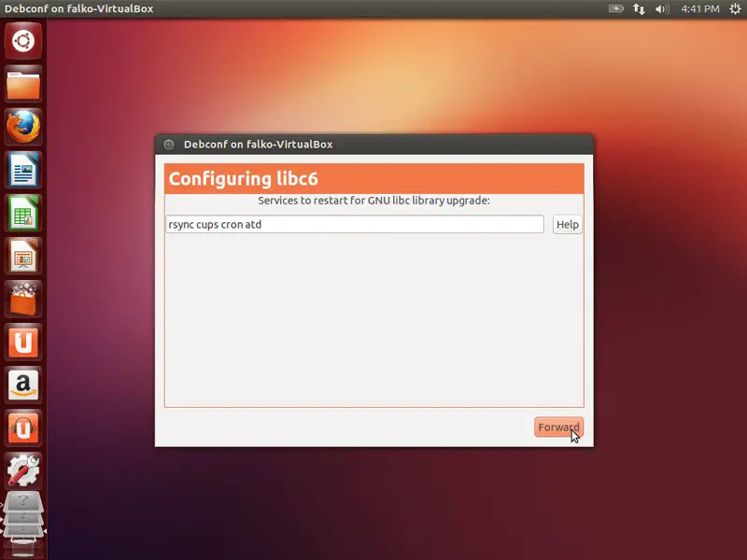Open Amazon launcher icon
747x560 pixels.
click(x=23, y=385)
